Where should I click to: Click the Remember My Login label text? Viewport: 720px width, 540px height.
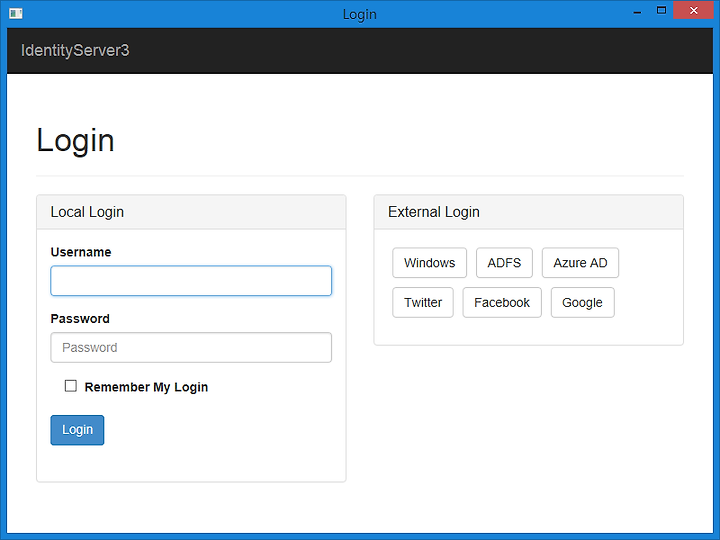146,387
